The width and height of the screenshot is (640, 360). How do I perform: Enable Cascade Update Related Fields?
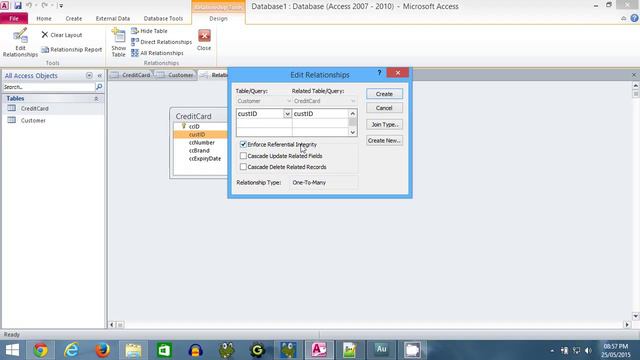coord(243,156)
